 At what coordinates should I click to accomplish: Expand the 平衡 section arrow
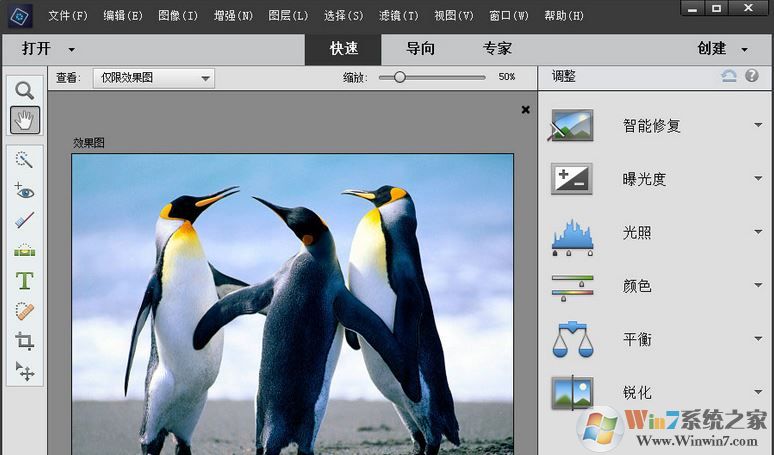[758, 339]
